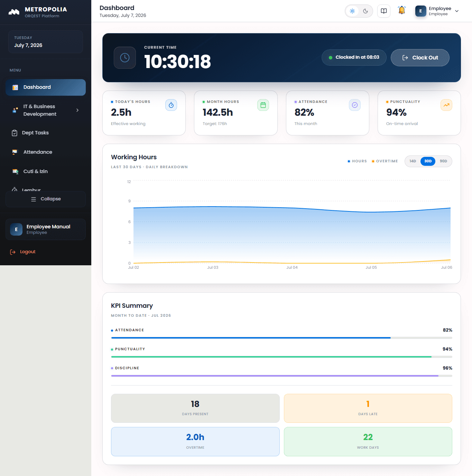472x476 pixels.
Task: Open Cuti & Izin in the sidebar
Action: pos(46,172)
